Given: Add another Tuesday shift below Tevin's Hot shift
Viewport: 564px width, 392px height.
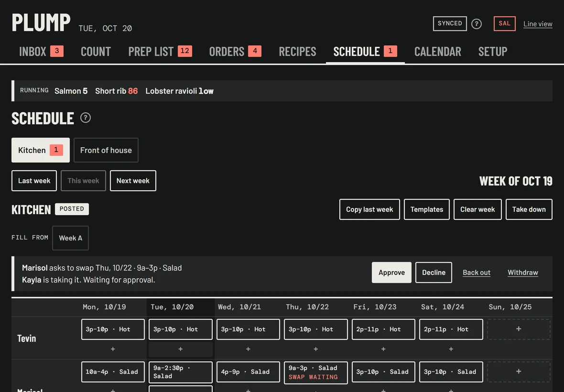Looking at the screenshot, I should [181, 349].
